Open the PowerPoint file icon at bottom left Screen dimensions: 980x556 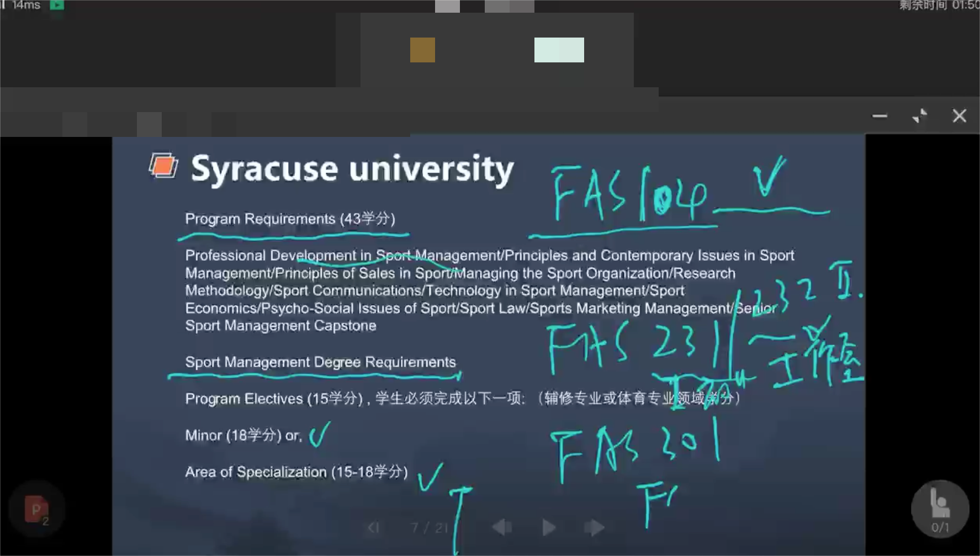coord(36,509)
